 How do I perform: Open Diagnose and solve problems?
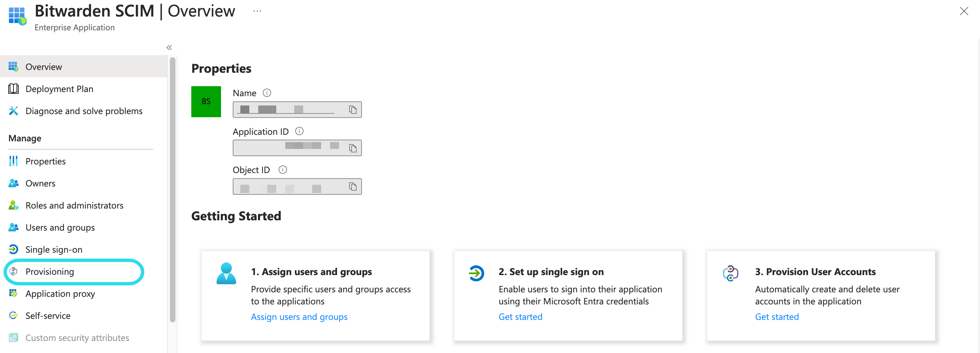84,111
